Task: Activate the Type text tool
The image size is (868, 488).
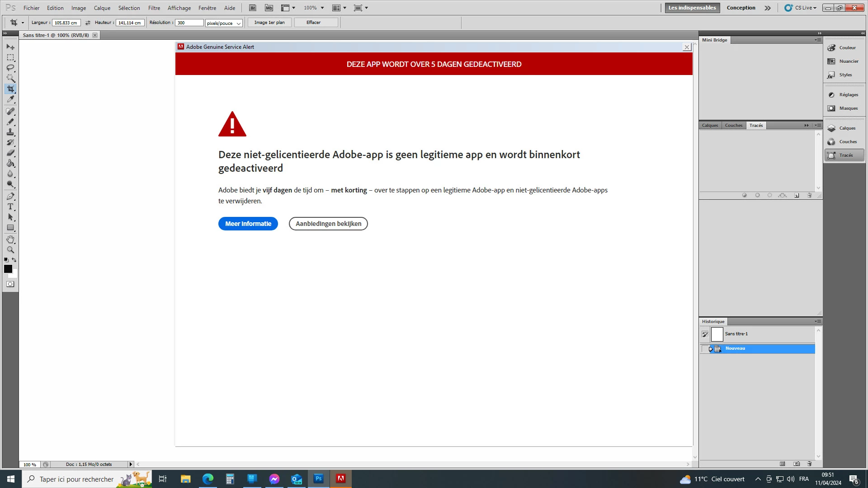Action: click(x=10, y=206)
